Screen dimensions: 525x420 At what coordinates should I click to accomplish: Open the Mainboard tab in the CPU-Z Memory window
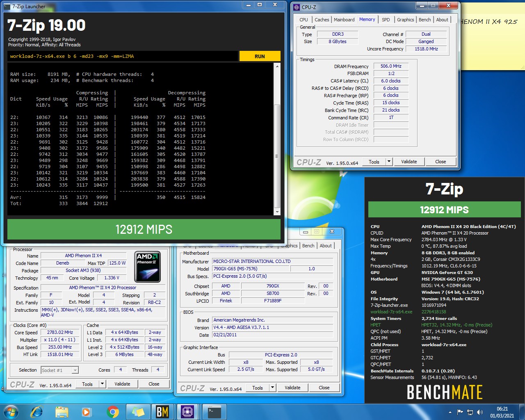click(344, 20)
